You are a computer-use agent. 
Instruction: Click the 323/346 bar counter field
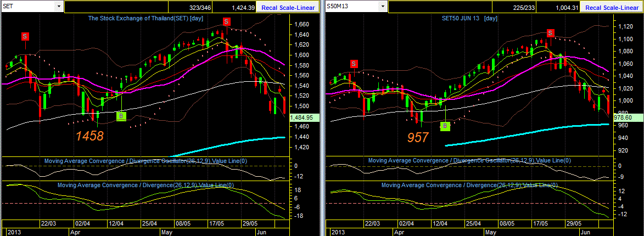[x=191, y=7]
